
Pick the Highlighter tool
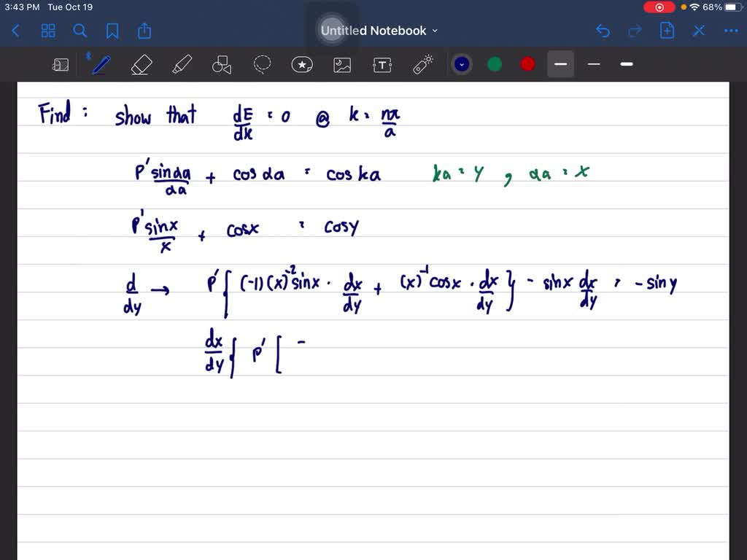coord(182,64)
